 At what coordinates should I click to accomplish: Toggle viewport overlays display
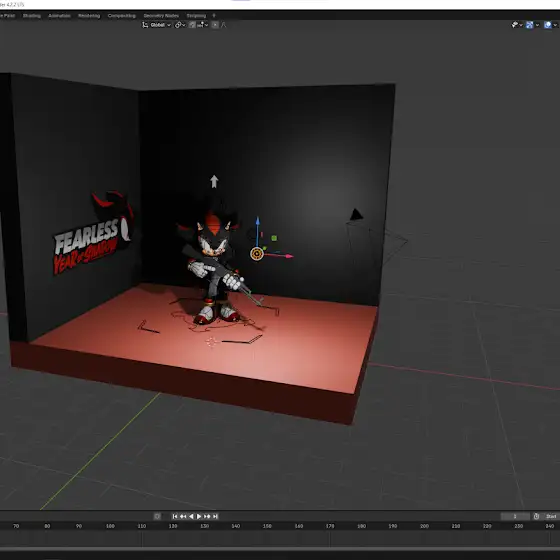coord(548,25)
